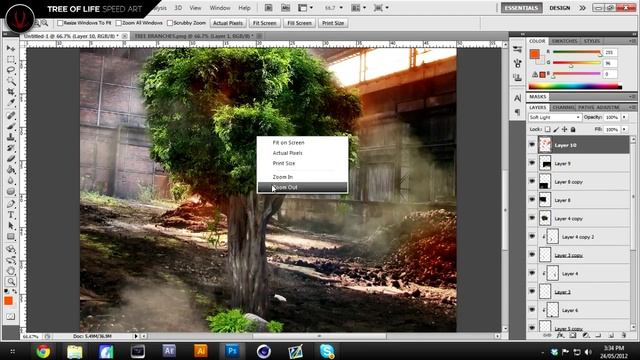Enable Zoom All Windows checkbox
The width and height of the screenshot is (640, 360).
118,23
